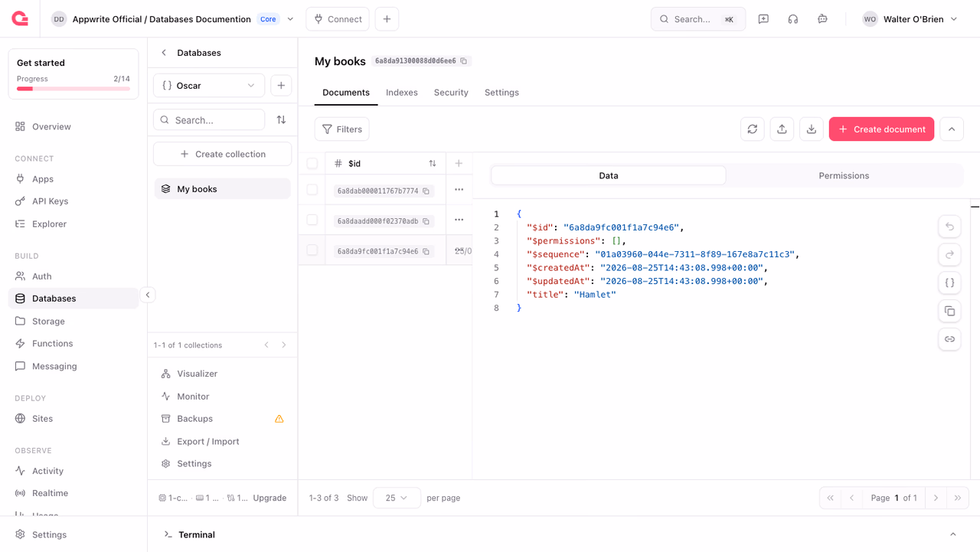Add a new column to the table
This screenshot has width=980, height=552.
point(459,163)
